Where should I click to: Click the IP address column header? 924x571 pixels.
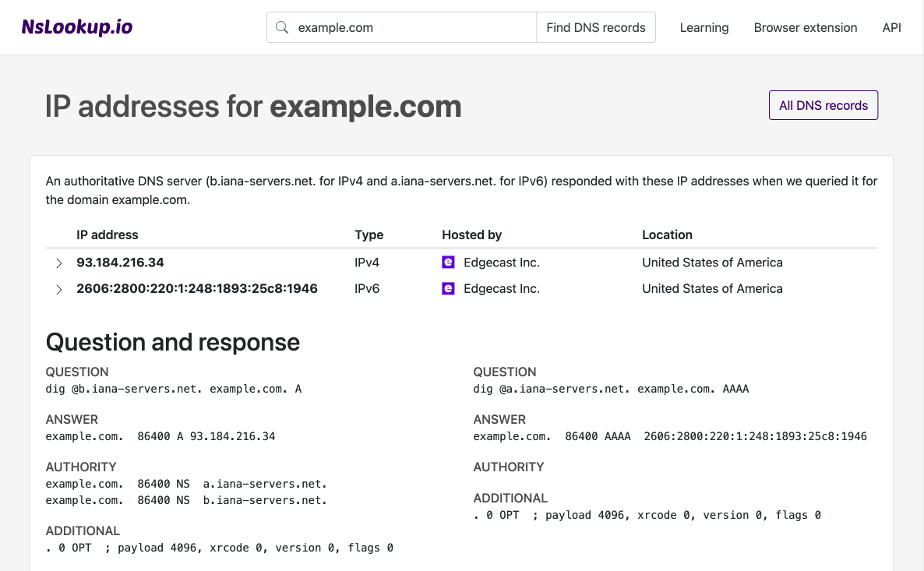[107, 234]
